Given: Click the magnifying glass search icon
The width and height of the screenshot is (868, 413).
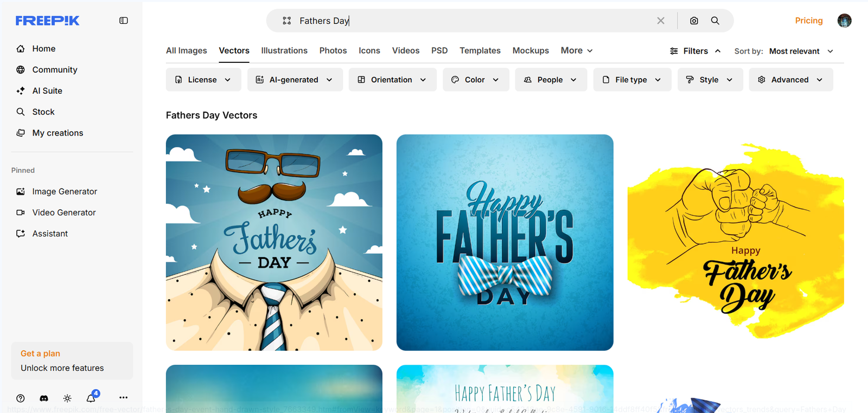Looking at the screenshot, I should [715, 21].
